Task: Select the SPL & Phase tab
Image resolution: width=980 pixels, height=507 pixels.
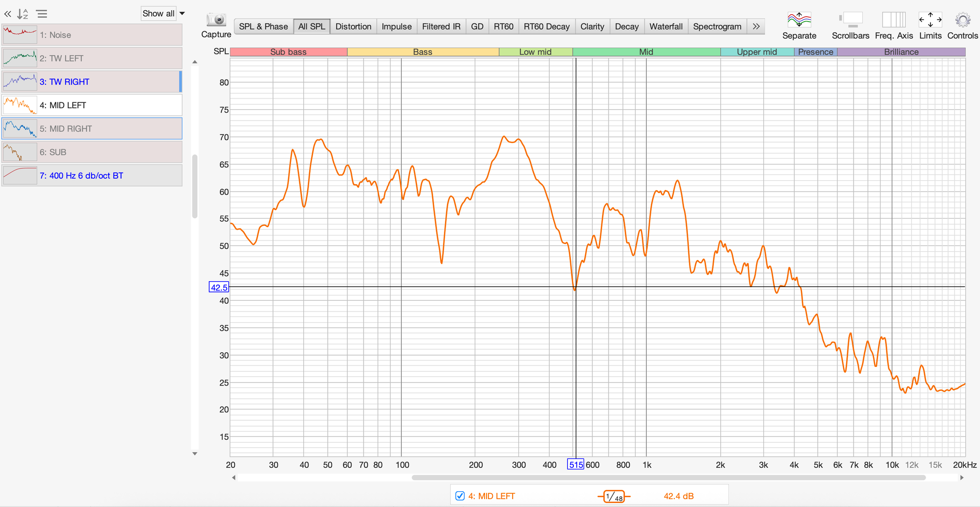Action: pyautogui.click(x=263, y=26)
